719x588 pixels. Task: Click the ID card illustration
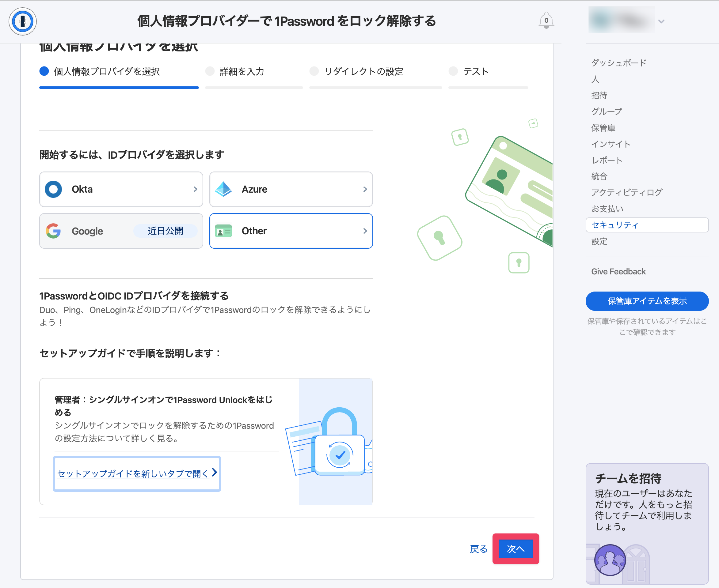pos(509,191)
